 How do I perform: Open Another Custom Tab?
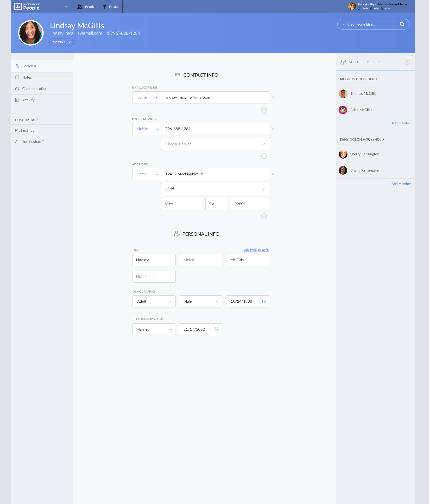point(31,141)
